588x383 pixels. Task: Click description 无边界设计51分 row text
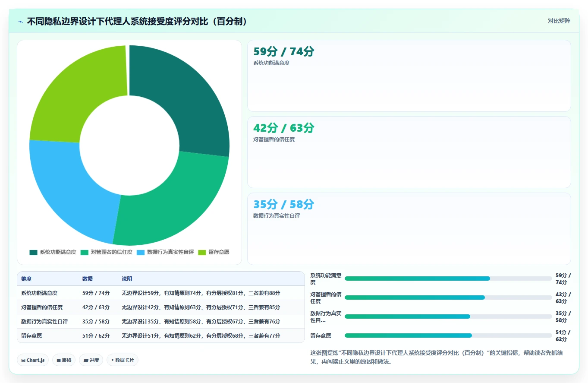[x=201, y=336]
